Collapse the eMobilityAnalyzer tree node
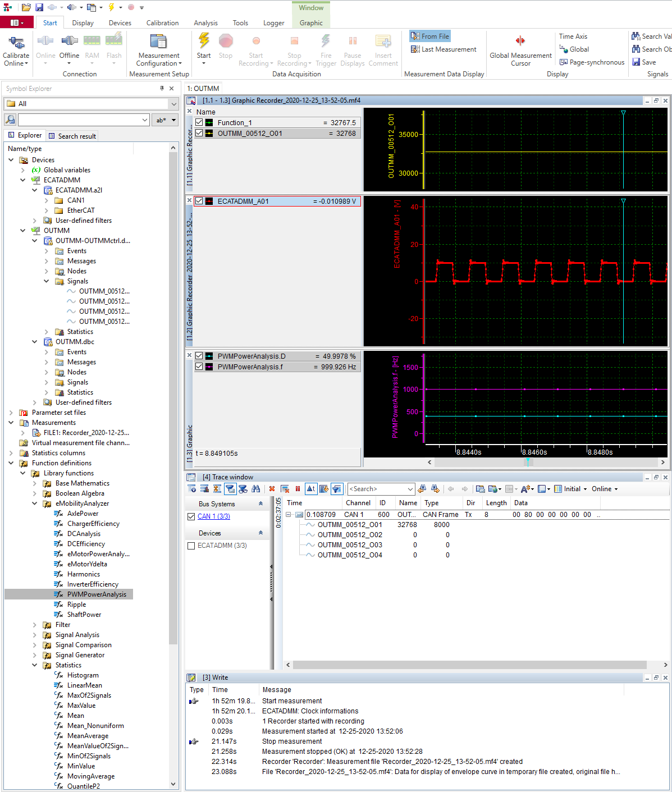This screenshot has width=672, height=792. (x=35, y=503)
